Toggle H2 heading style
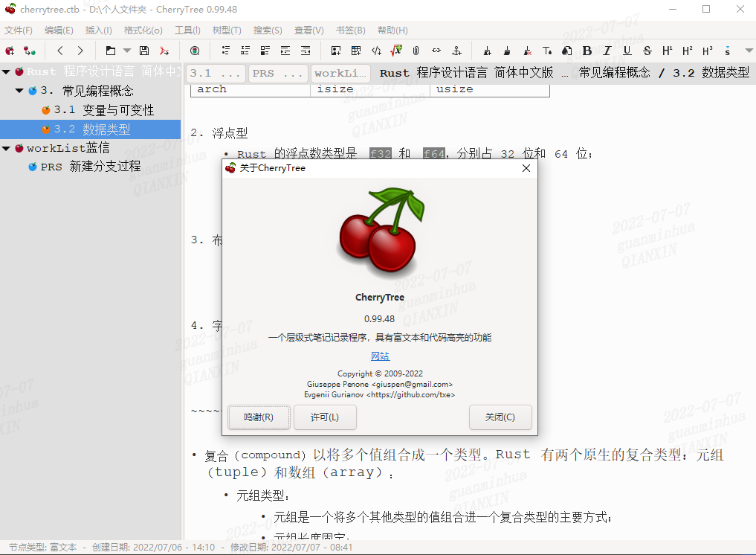Screen dimensions: 756x555 (x=688, y=51)
